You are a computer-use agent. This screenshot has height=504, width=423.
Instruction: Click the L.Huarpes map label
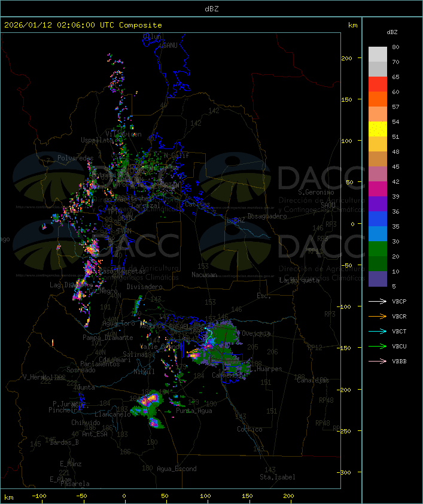(266, 369)
